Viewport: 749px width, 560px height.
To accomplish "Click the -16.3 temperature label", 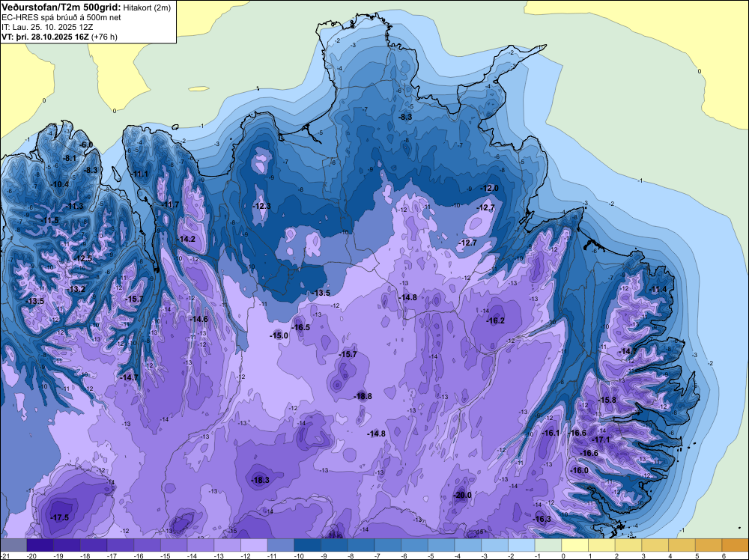I will pyautogui.click(x=542, y=520).
